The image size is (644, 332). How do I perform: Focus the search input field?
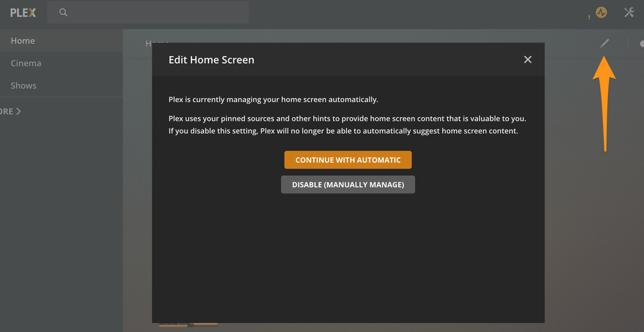[148, 12]
